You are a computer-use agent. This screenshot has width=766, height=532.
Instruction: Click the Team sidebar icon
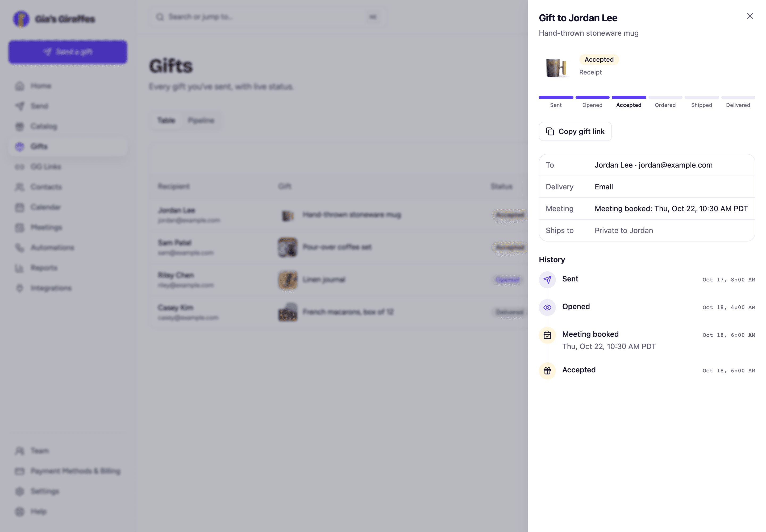(x=20, y=451)
